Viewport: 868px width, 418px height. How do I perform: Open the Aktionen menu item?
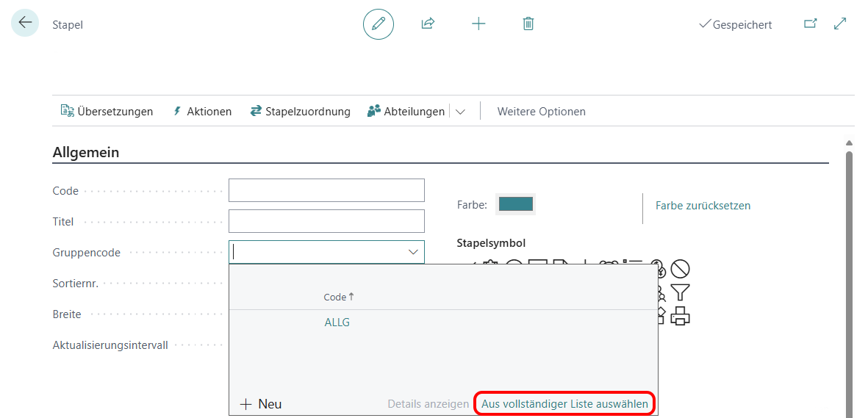202,111
